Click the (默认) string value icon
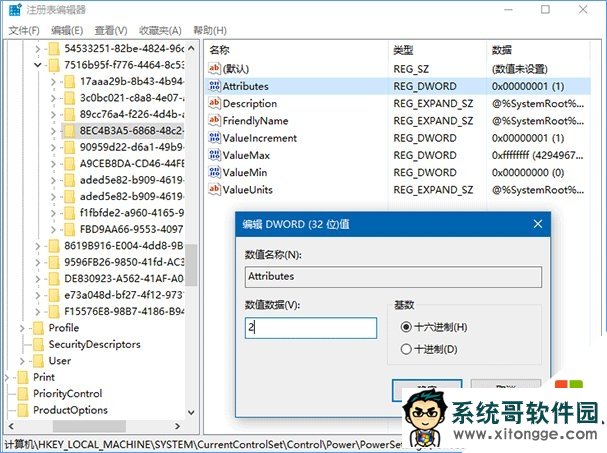607x453 pixels. tap(214, 69)
